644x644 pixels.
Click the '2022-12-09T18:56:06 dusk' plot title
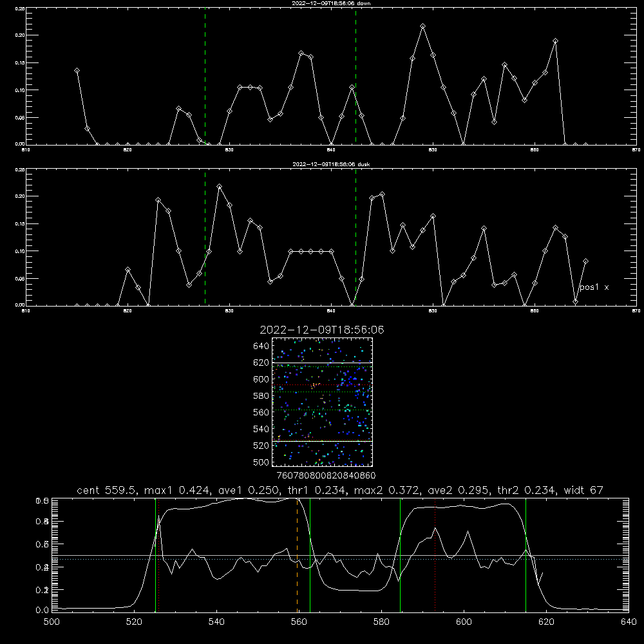click(x=331, y=164)
